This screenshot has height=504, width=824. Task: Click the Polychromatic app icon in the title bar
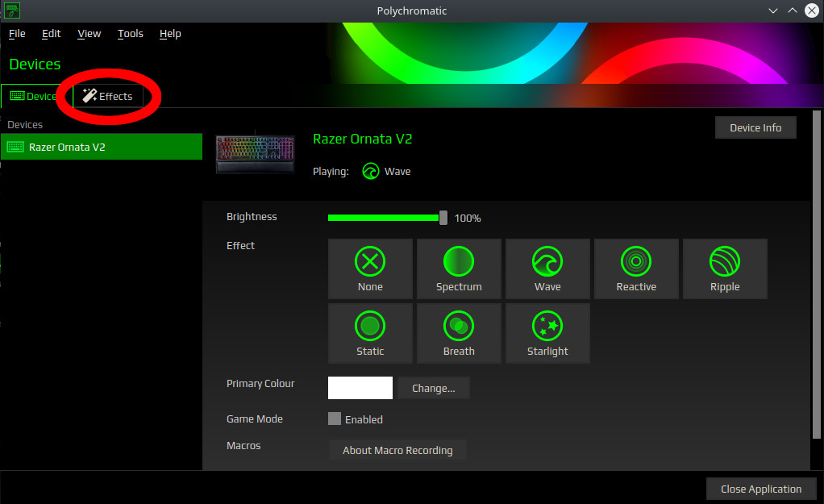(11, 10)
